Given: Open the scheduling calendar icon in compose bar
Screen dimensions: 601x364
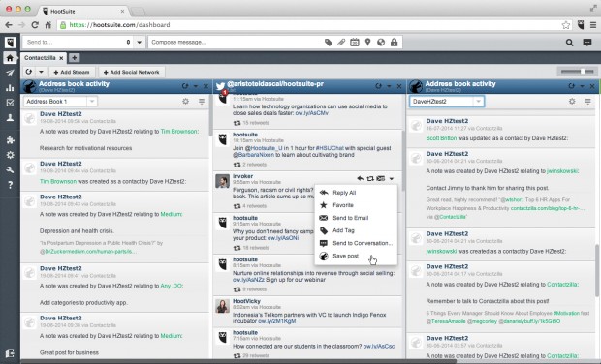Looking at the screenshot, I should pyautogui.click(x=355, y=42).
